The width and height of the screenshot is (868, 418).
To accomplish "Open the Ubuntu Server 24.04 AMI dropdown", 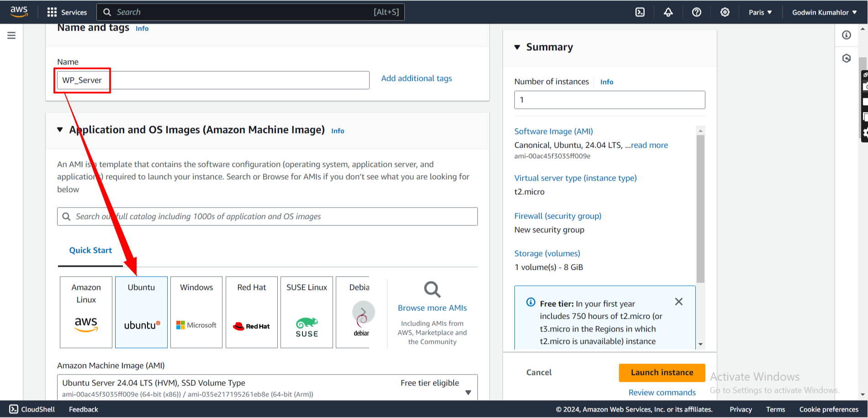I will point(267,387).
